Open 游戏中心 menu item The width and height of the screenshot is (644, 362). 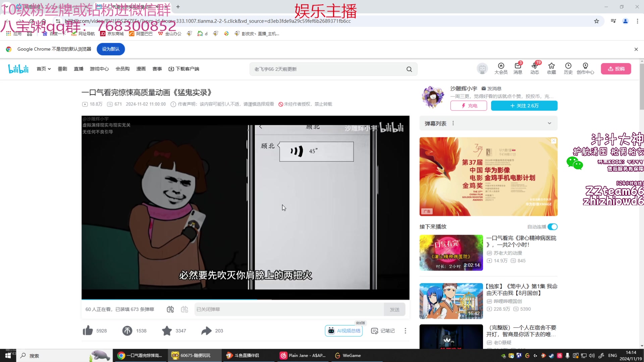point(99,69)
